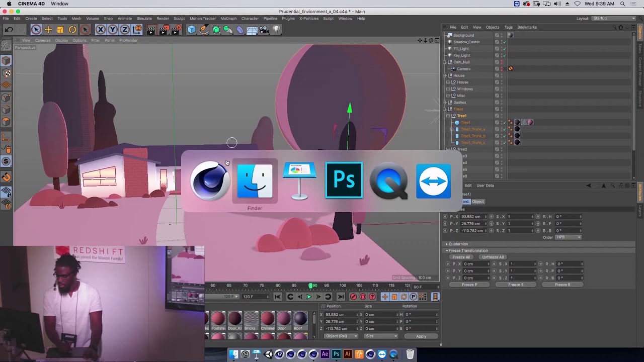
Task: Click the Render View clapperboard icon
Action: click(x=151, y=30)
